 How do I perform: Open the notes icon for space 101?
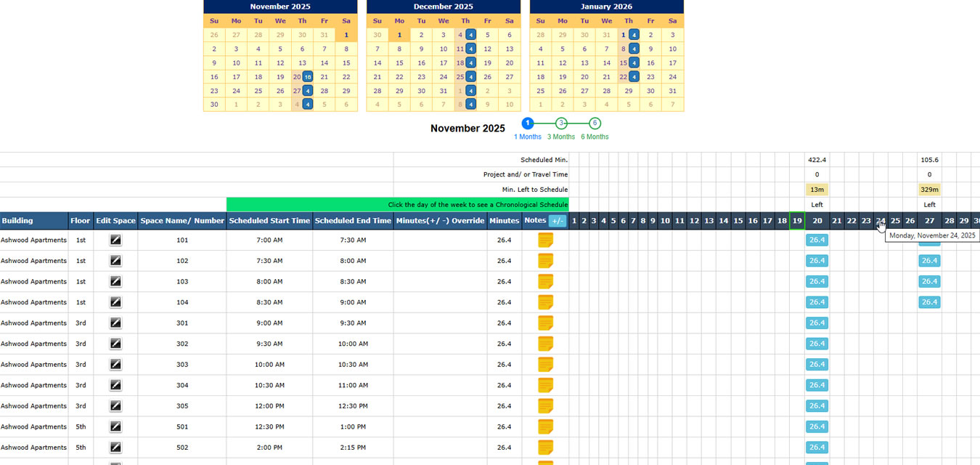545,240
